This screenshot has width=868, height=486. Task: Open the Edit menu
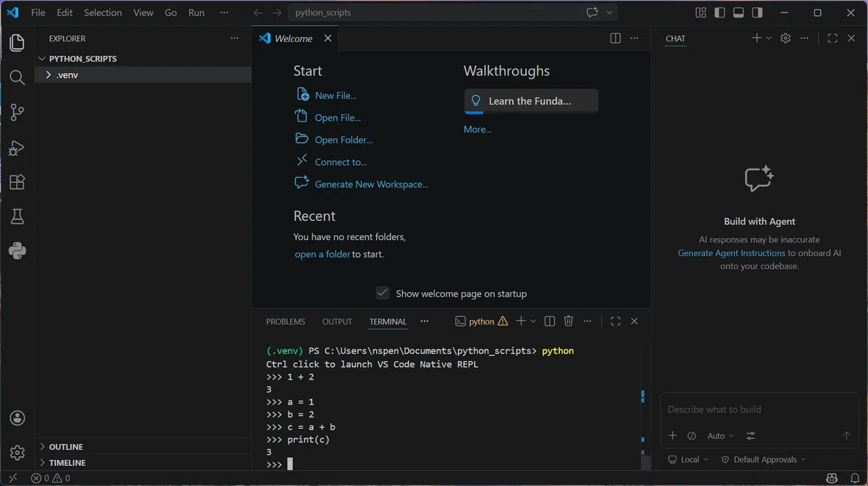coord(64,12)
